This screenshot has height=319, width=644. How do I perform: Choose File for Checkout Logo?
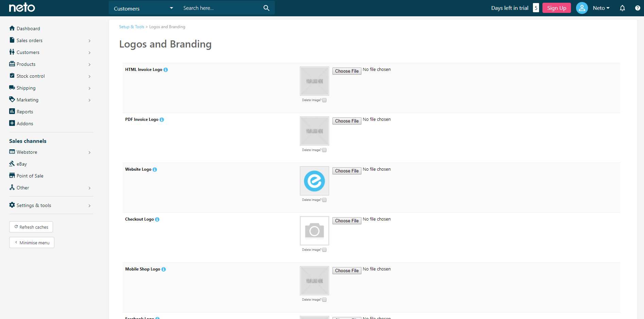point(347,221)
